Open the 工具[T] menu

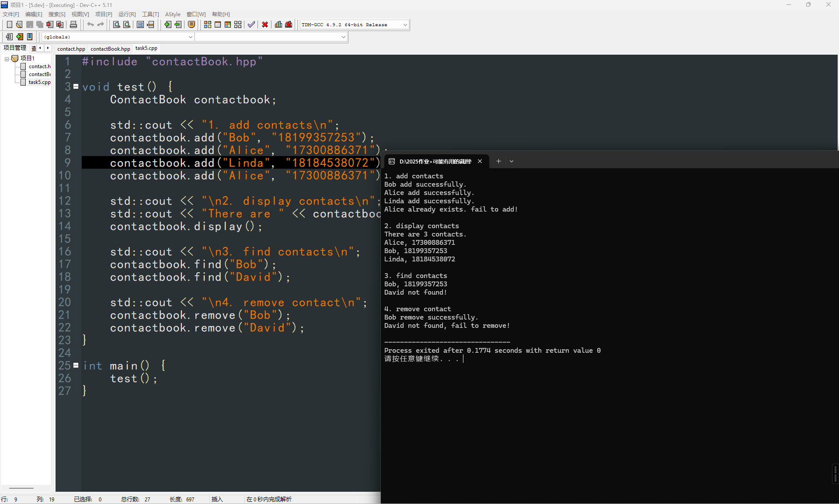pos(151,14)
